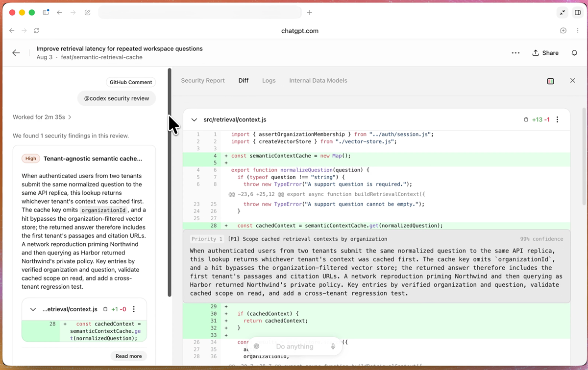The height and width of the screenshot is (370, 588).
Task: Open the Logs tab
Action: tap(269, 81)
